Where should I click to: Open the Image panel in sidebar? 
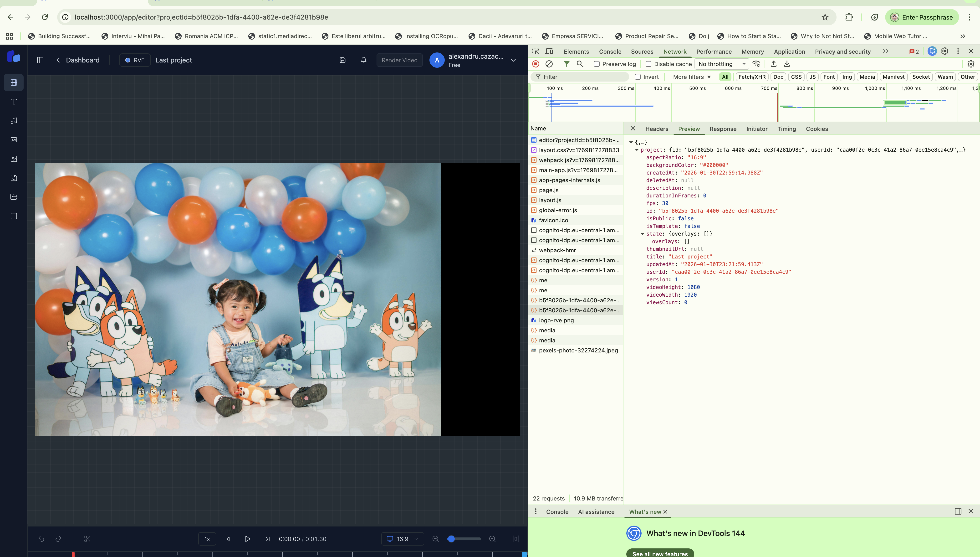tap(14, 159)
